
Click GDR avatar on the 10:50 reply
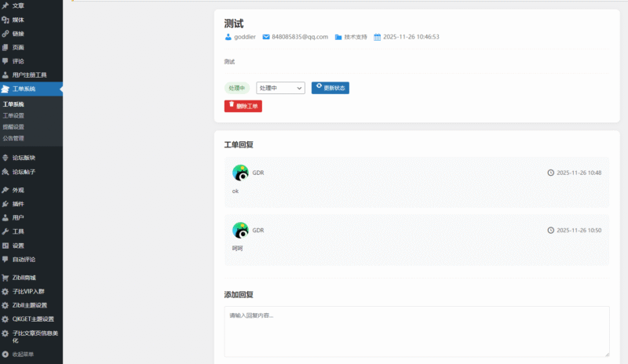[240, 230]
